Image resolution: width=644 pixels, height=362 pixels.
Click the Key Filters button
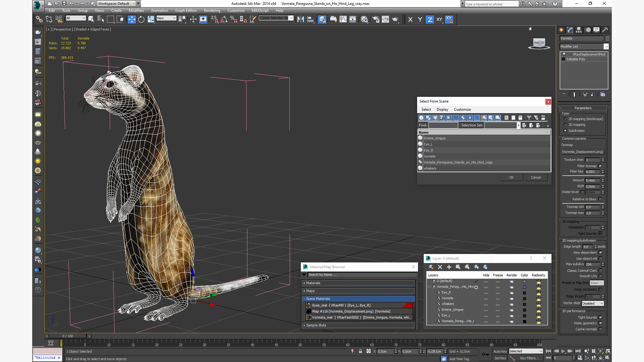529,358
